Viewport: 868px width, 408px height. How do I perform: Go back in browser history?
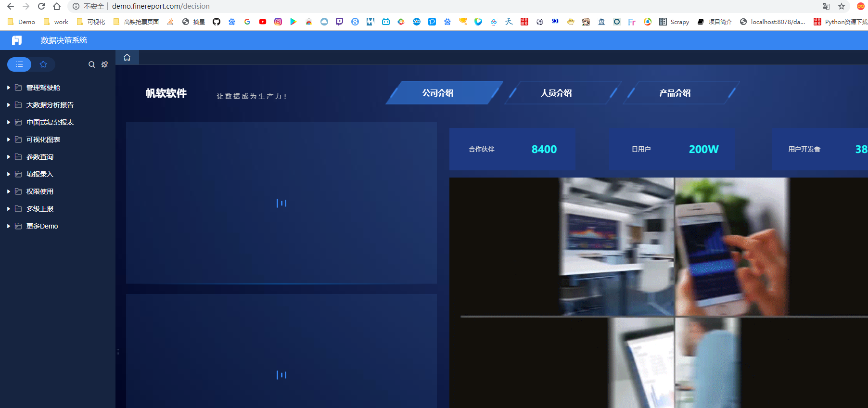11,6
